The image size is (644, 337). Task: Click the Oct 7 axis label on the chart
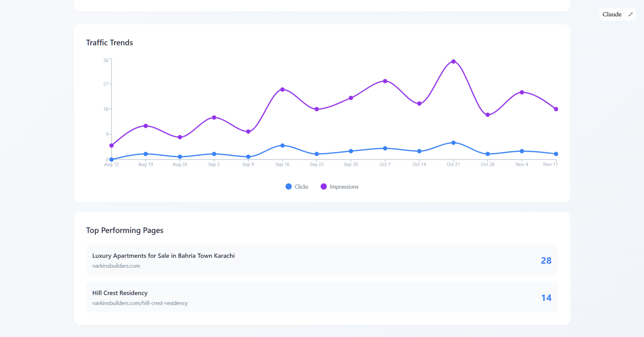pos(385,164)
